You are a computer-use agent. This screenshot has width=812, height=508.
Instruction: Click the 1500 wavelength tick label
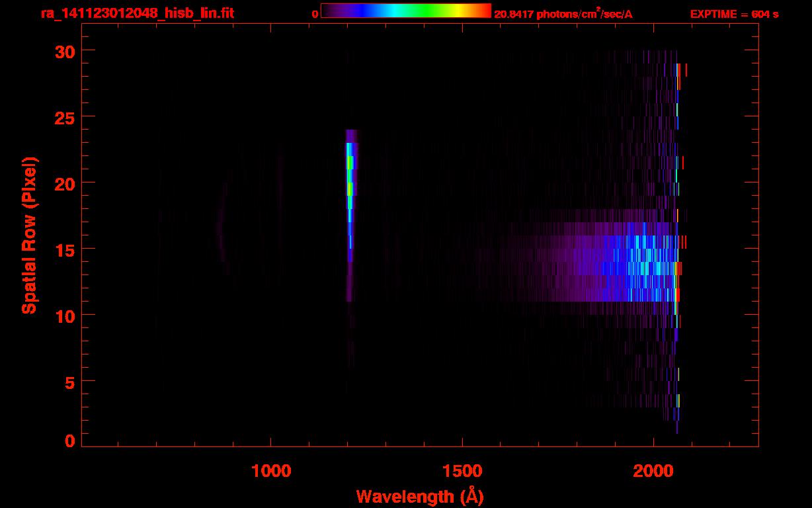(x=462, y=470)
